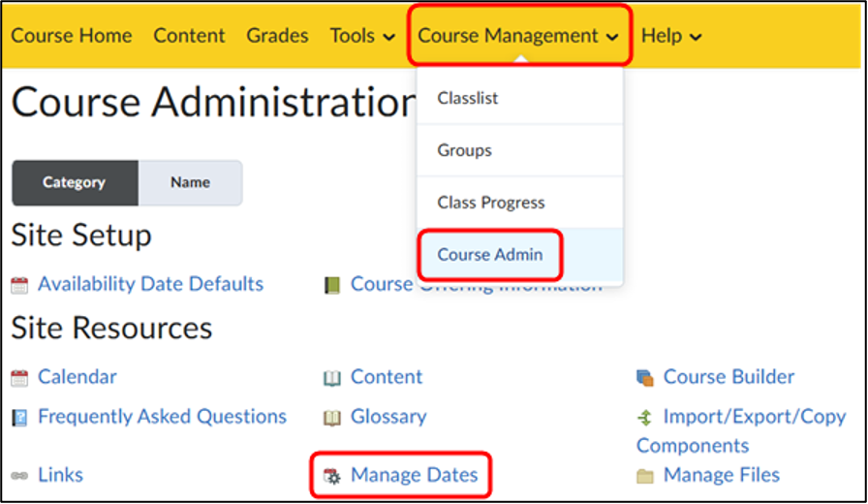
Task: Click the Course Builder blocks icon
Action: pyautogui.click(x=645, y=378)
